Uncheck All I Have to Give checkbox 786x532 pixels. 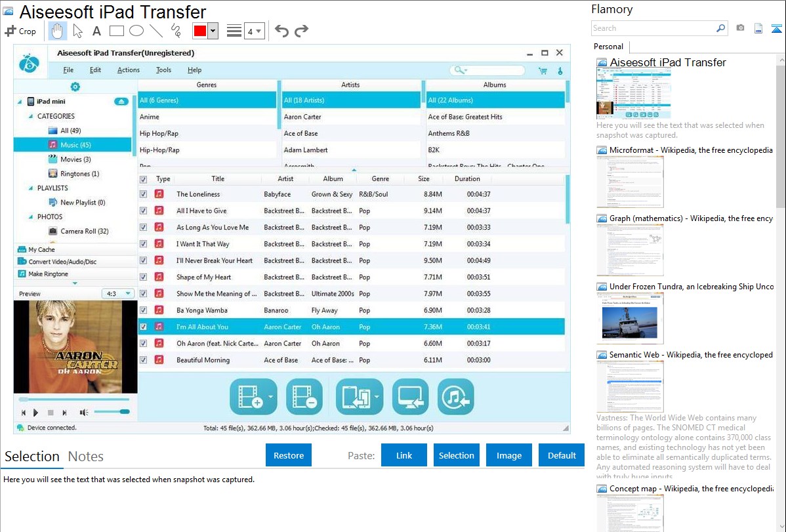pyautogui.click(x=144, y=211)
